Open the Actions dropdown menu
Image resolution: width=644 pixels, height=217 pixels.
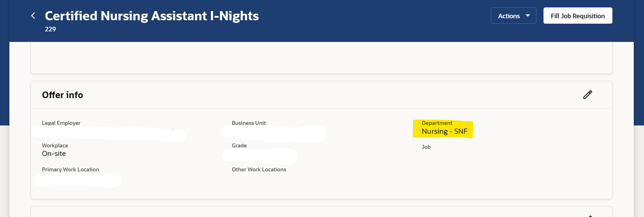coord(513,16)
